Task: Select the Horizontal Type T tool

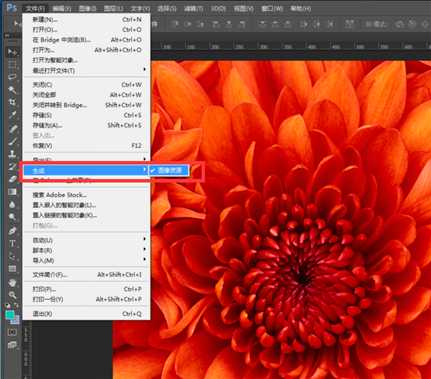Action: [x=12, y=243]
